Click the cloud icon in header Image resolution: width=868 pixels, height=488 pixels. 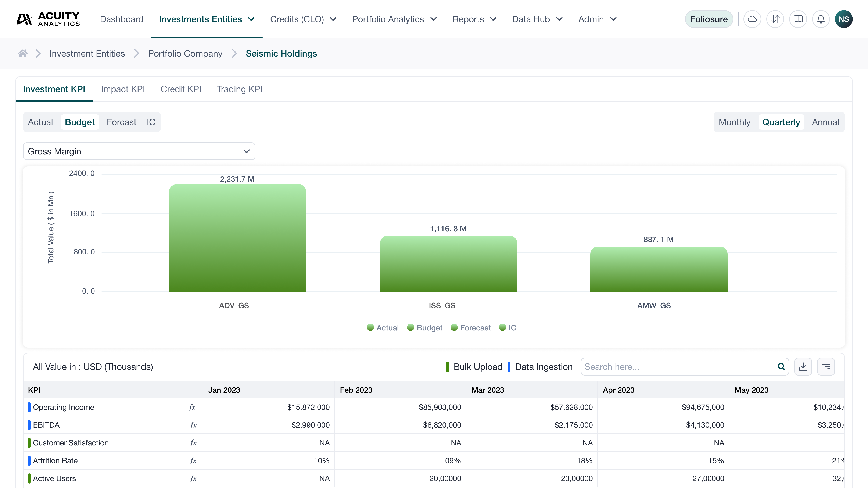pyautogui.click(x=752, y=19)
